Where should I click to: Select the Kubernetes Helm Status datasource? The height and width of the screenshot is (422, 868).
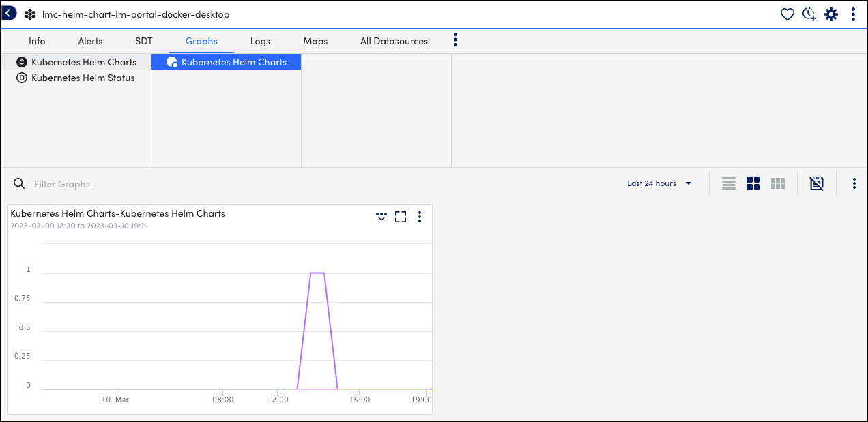[76, 78]
